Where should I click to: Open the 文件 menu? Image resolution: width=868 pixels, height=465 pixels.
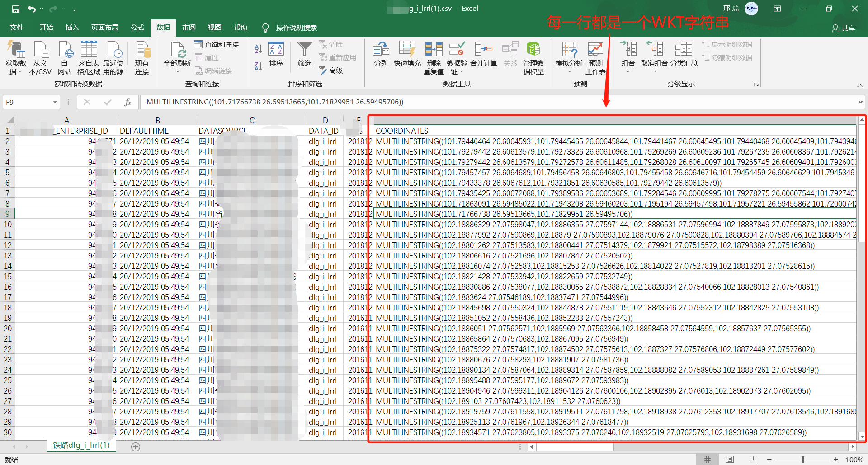coord(16,28)
